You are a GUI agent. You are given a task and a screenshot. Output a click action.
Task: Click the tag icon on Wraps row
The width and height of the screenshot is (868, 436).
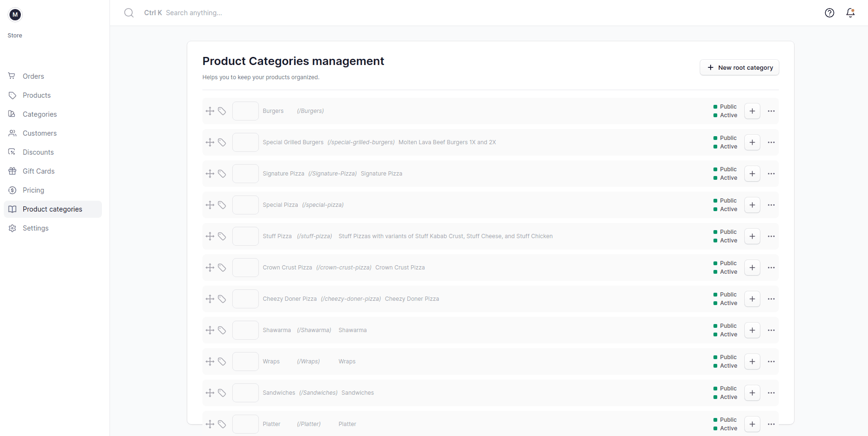click(x=222, y=362)
